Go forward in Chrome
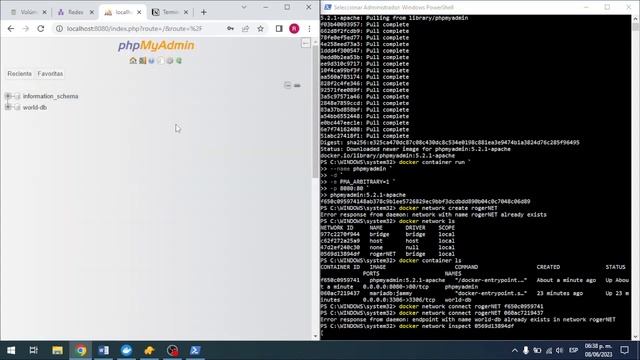This screenshot has height=360, width=640. point(25,29)
